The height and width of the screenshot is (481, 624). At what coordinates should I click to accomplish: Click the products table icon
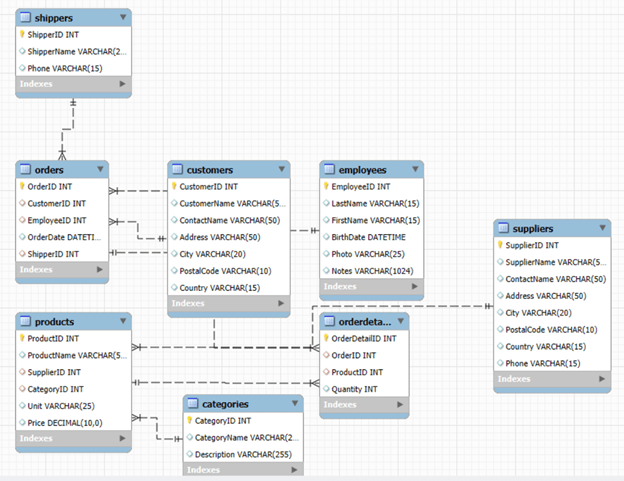25,321
